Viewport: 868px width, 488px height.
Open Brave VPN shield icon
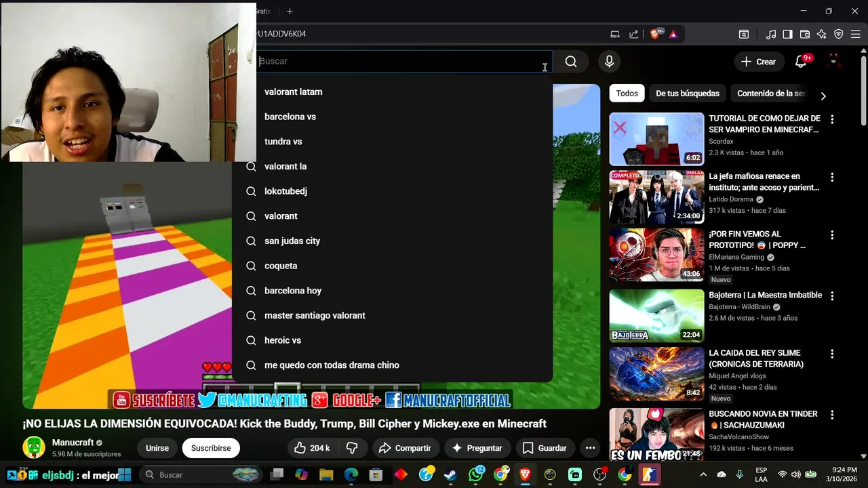point(839,34)
